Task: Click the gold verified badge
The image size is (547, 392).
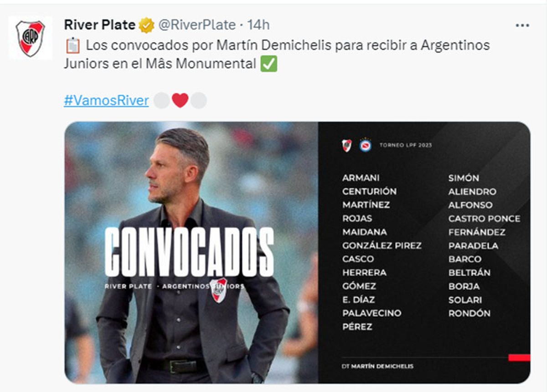Action: click(146, 25)
